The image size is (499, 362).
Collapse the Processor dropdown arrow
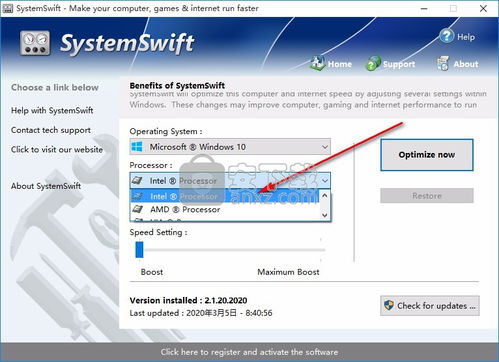pyautogui.click(x=325, y=181)
